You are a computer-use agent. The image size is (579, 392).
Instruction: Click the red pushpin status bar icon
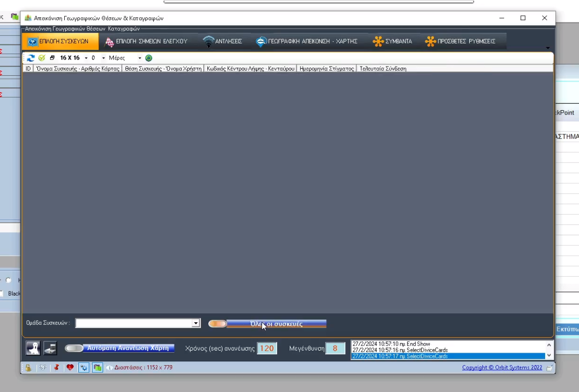tap(57, 368)
